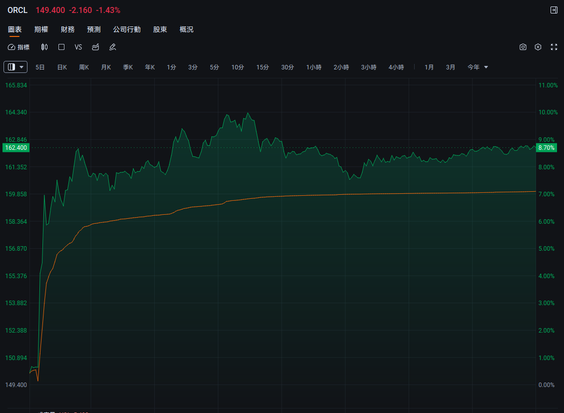Collapse the side panel via top-right icon
This screenshot has width=564, height=413.
[554, 10]
